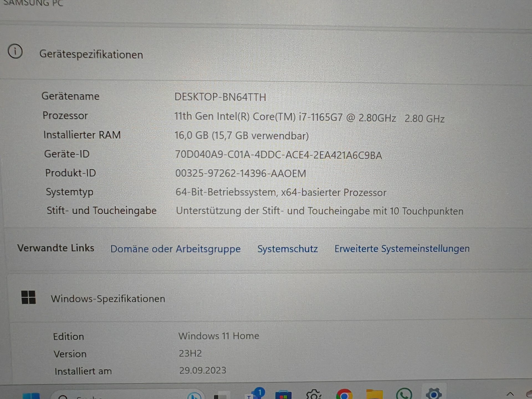532x399 pixels.
Task: Click the Bing icon in taskbar search
Action: [x=195, y=396]
